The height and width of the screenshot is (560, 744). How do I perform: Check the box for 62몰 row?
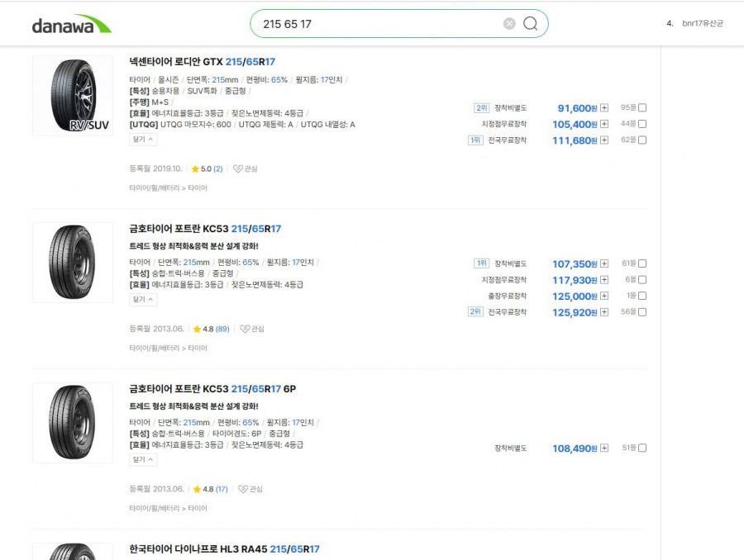pos(642,140)
